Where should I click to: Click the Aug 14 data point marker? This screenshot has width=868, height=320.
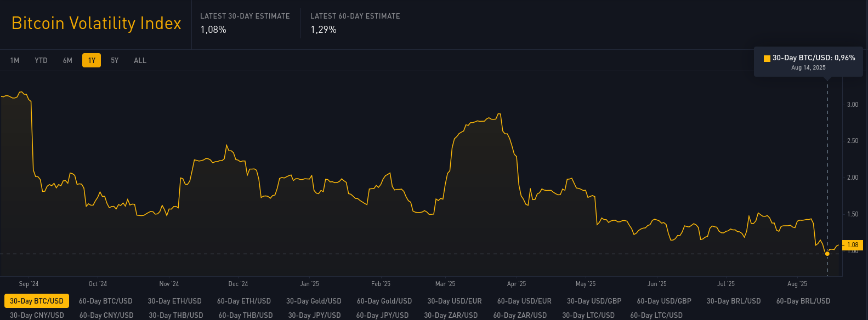pyautogui.click(x=827, y=254)
